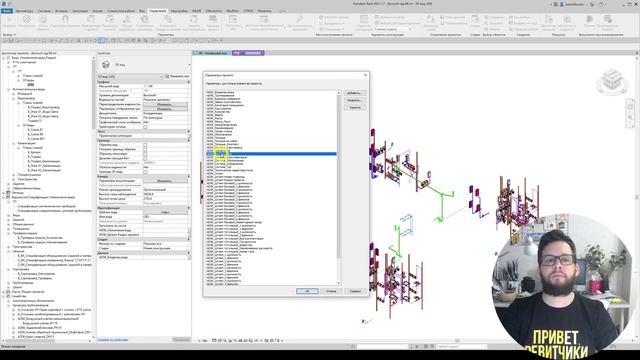Viewport: 640px width, 360px height.
Task: Click the Snaps magnet icon
Action: [65, 19]
